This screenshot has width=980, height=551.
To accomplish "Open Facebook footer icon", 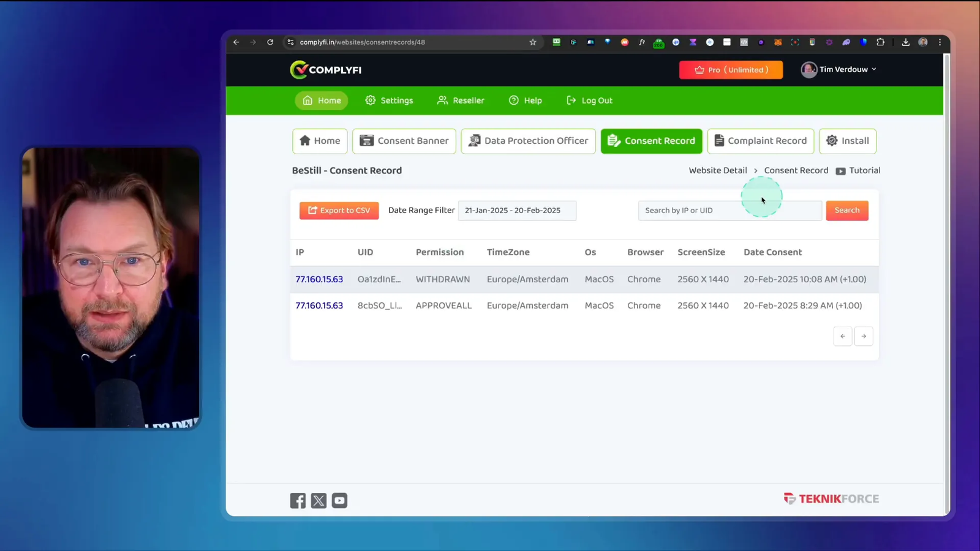I will point(298,500).
